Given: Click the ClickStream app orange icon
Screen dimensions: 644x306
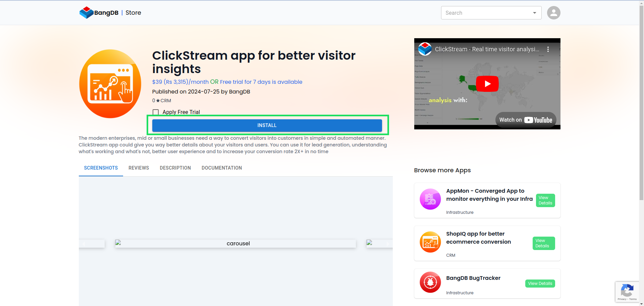Looking at the screenshot, I should pyautogui.click(x=110, y=84).
